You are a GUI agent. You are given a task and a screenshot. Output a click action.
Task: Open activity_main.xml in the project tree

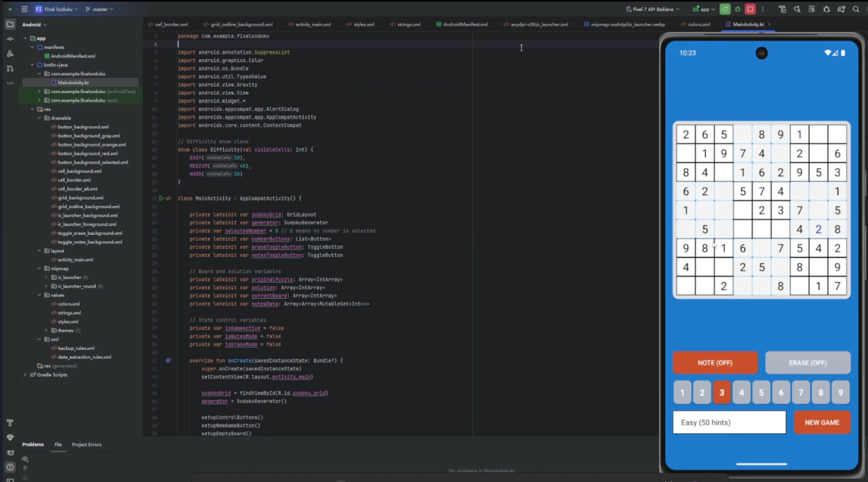(75, 259)
